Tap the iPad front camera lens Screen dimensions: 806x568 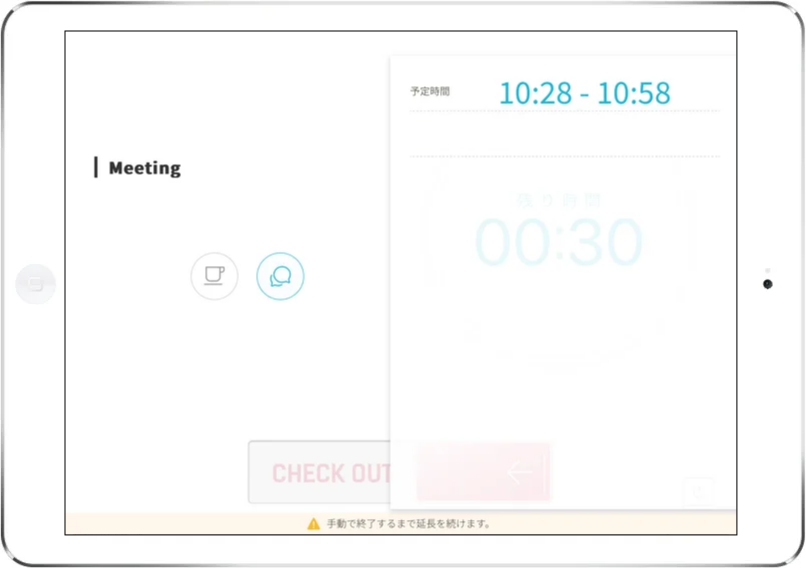coord(767,285)
